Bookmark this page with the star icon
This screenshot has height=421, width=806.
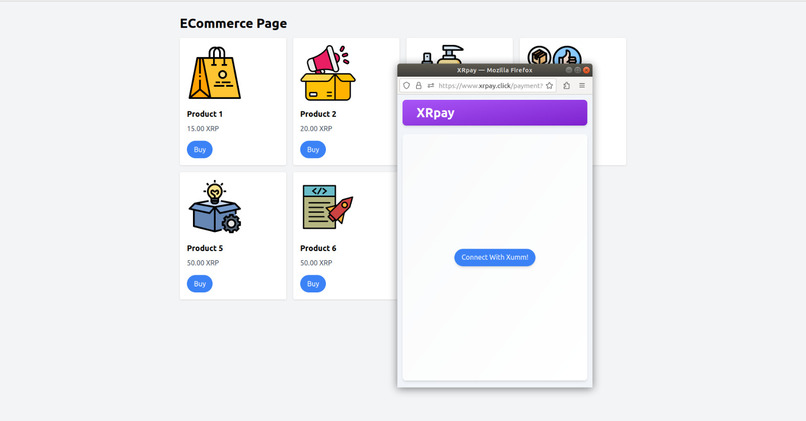pos(549,86)
